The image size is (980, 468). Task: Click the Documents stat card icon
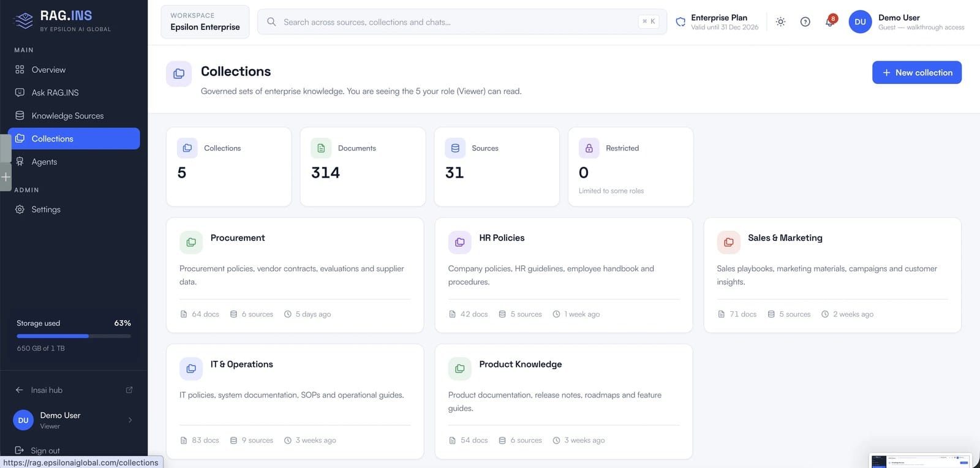[321, 148]
